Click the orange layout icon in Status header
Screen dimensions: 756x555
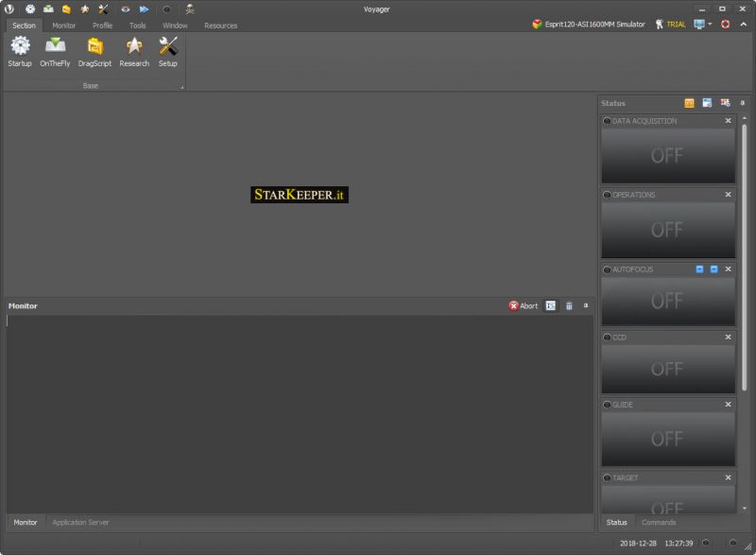(690, 103)
